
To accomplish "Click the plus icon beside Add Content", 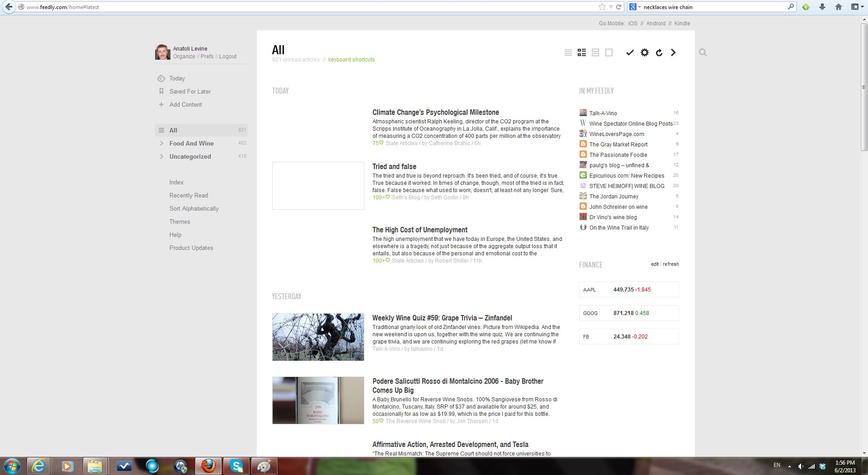I will click(161, 104).
